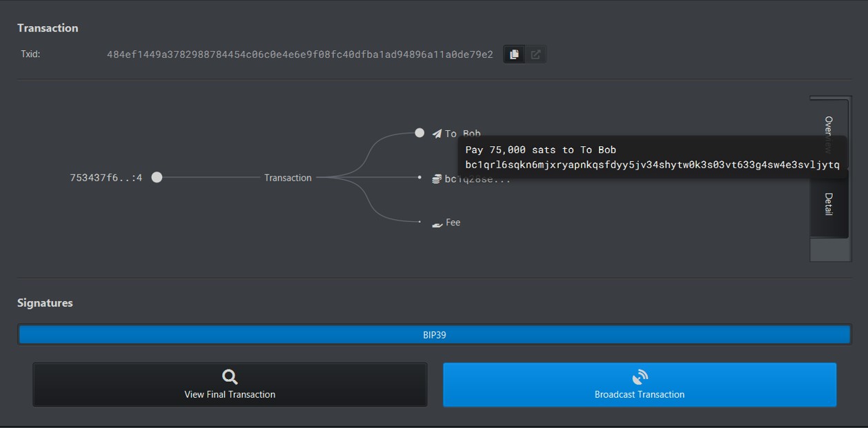Click the Fee output label

click(453, 223)
